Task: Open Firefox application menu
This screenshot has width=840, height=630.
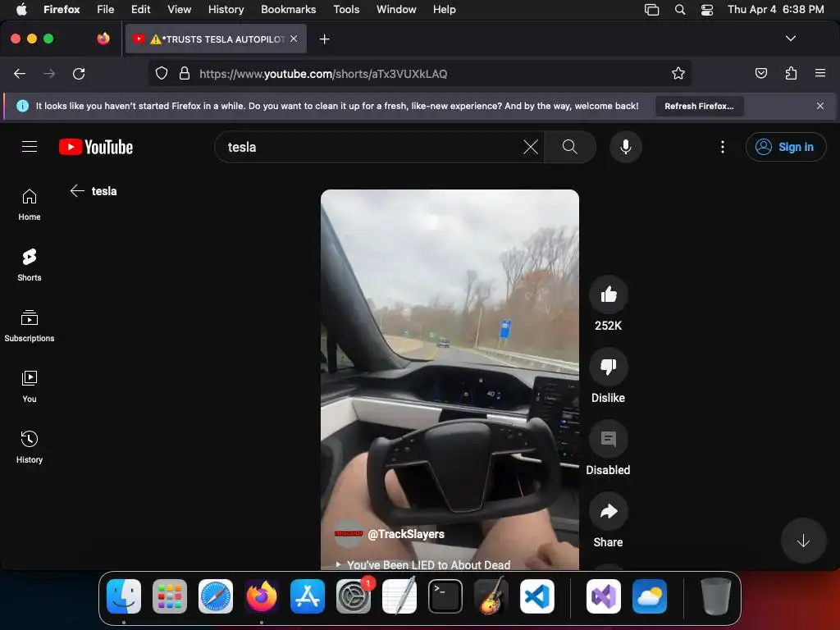Action: coord(820,73)
